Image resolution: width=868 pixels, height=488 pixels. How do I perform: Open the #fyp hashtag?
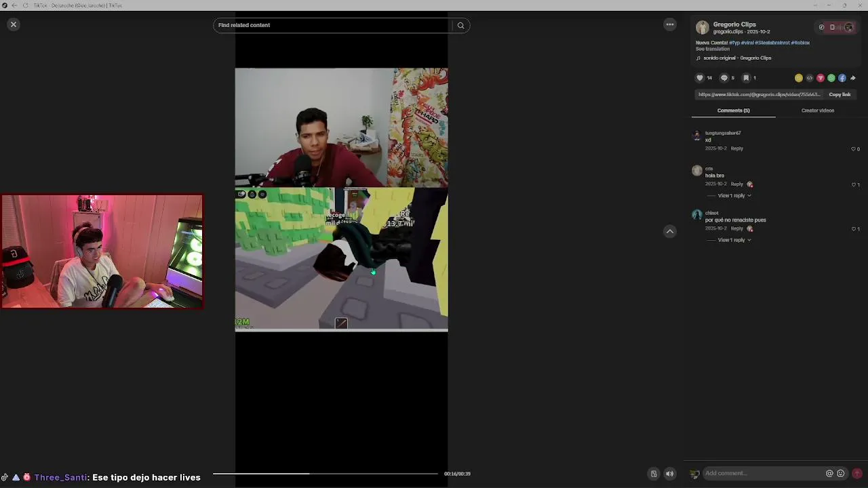(x=734, y=43)
